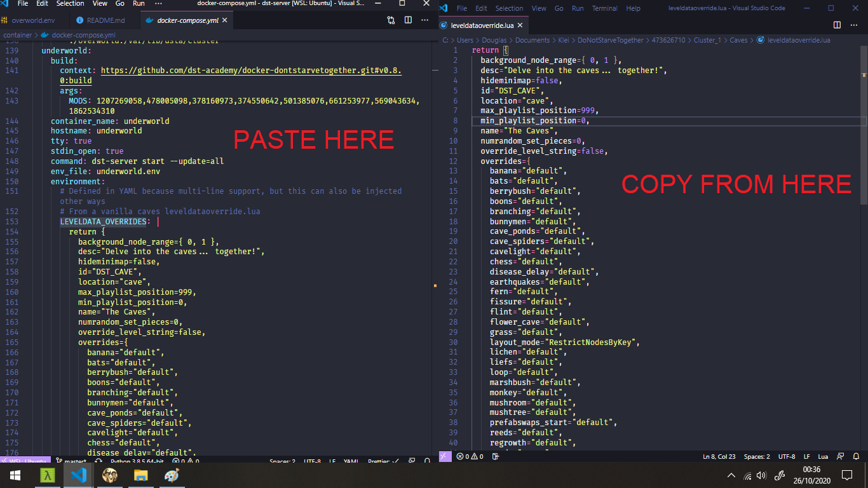868x488 pixels.
Task: Open Windows Action Center notifications
Action: pos(846,475)
